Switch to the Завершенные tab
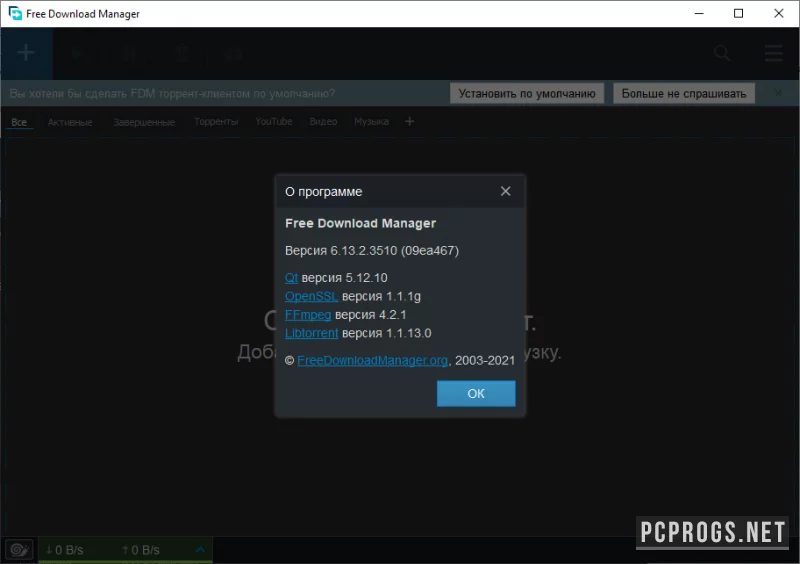The width and height of the screenshot is (800, 564). coord(144,122)
